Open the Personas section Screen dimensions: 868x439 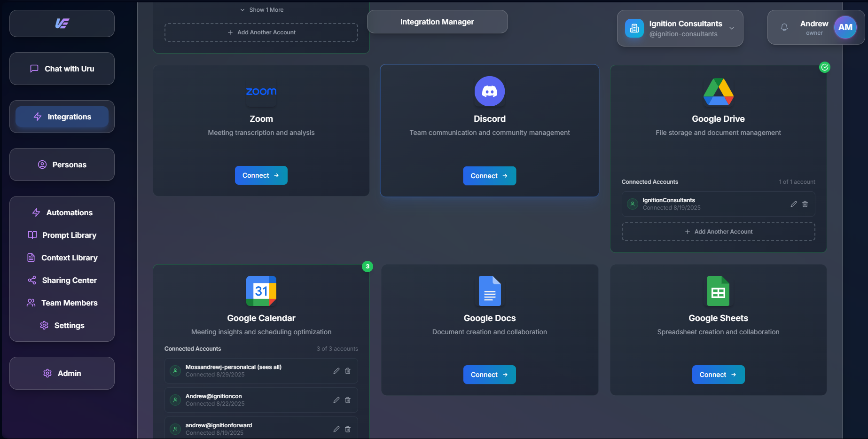62,165
